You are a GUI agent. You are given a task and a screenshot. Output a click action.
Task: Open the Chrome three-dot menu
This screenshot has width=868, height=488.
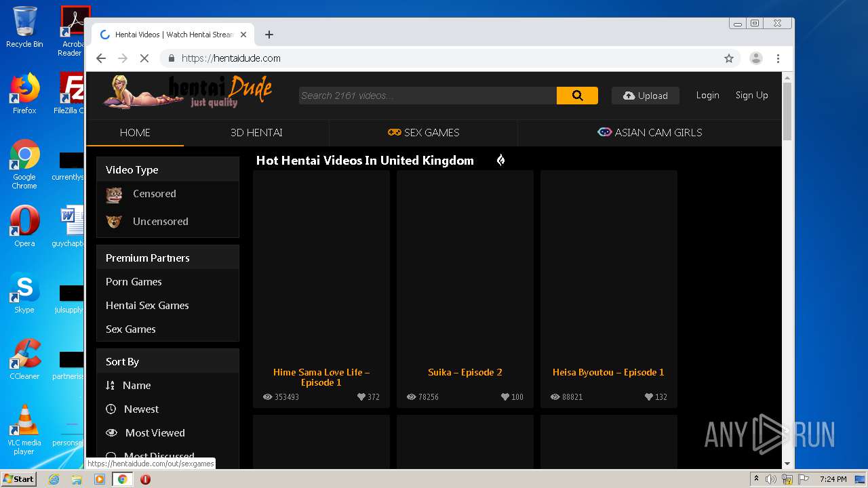click(x=778, y=58)
